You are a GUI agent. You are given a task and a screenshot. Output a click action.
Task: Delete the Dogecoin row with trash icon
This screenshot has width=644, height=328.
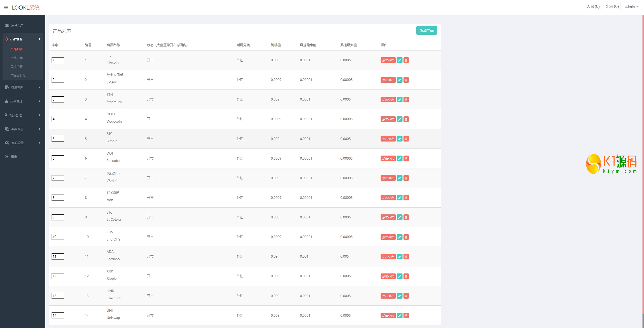406,119
